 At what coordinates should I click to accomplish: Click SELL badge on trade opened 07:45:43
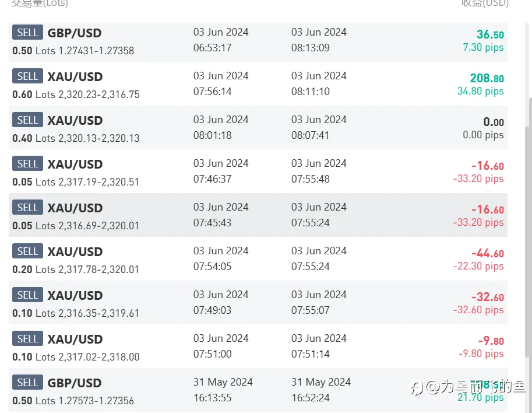27,208
